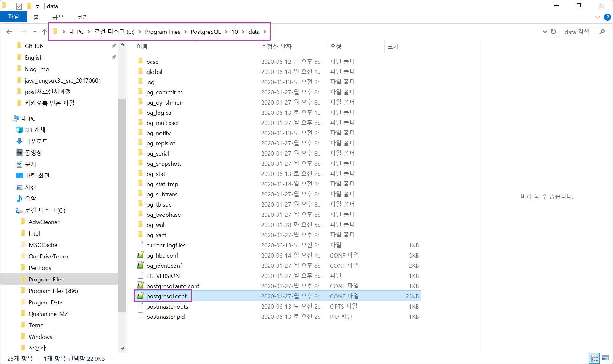Screen dimensions: 613x364
Task: Sort by 크기 column header
Action: [x=393, y=47]
